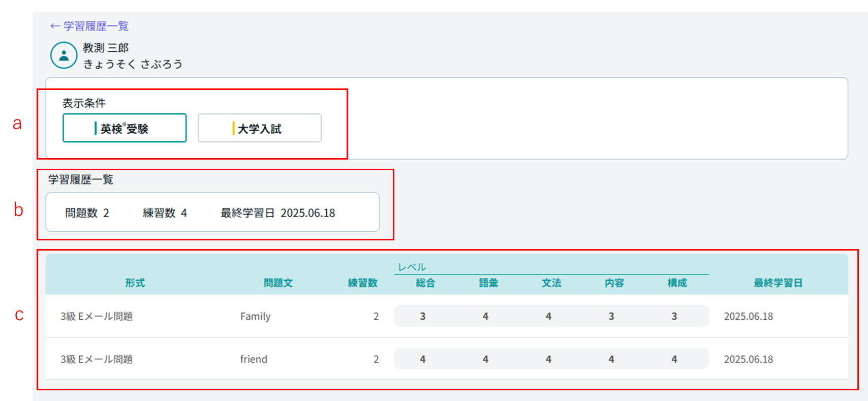Click the Family row level scores bar
The image size is (868, 401).
pos(551,316)
